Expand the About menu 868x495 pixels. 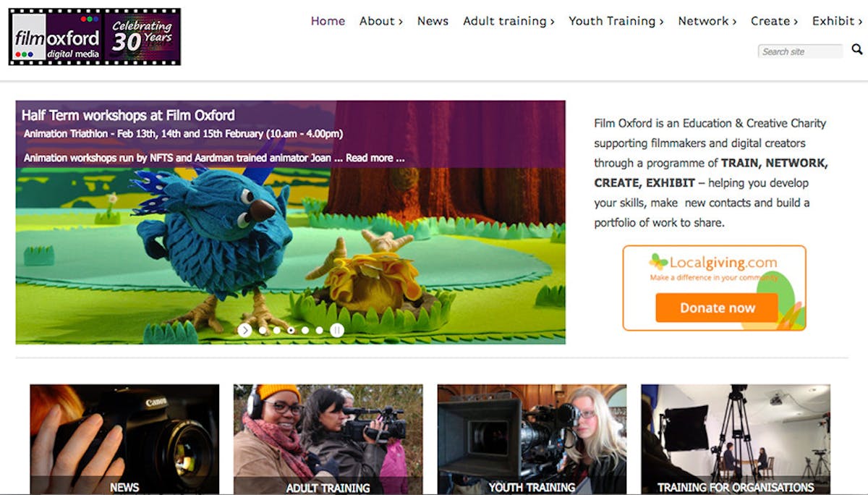click(381, 21)
